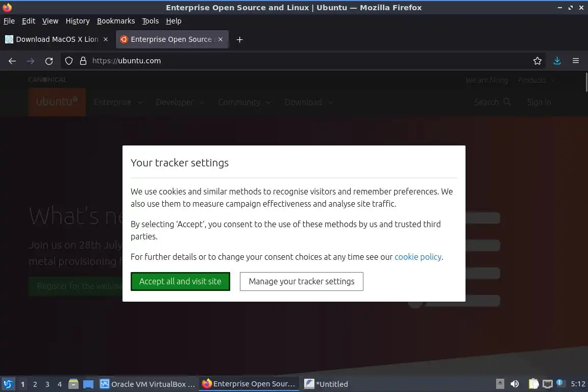Click Manage your tracker settings button
Image resolution: width=588 pixels, height=392 pixels.
302,281
